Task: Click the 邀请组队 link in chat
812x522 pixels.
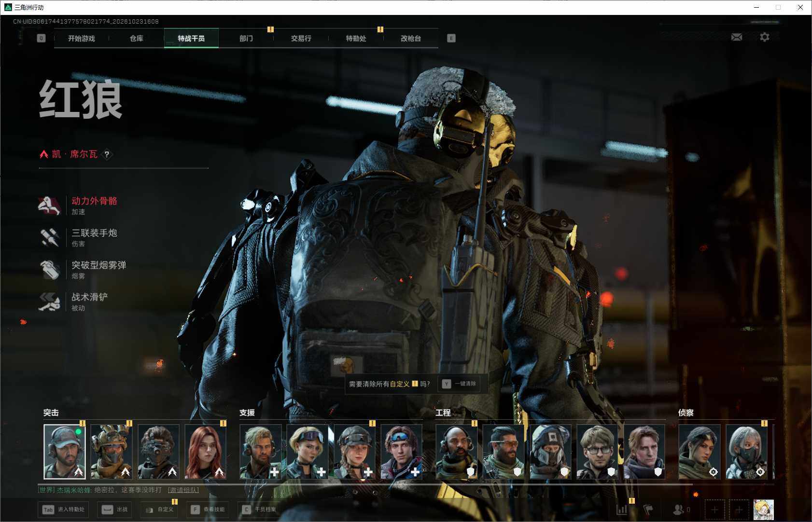Action: pos(183,490)
